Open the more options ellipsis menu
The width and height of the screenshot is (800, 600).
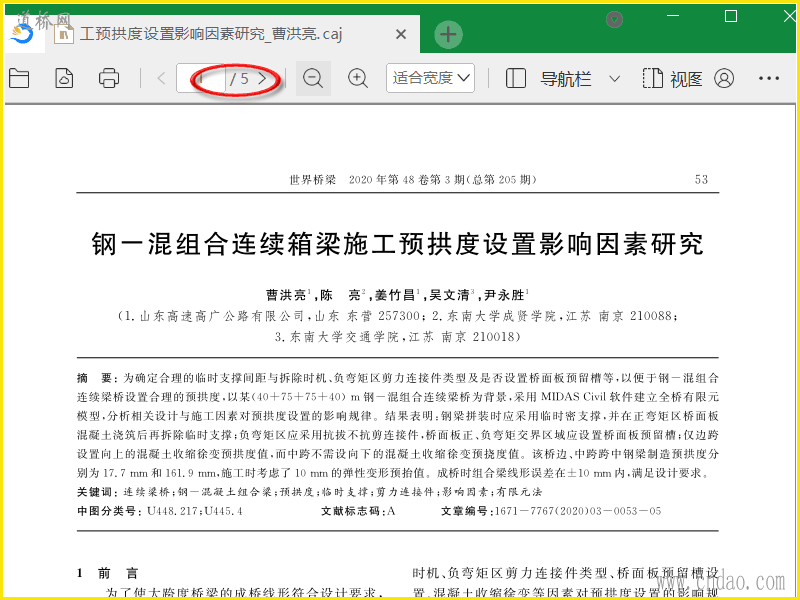pos(769,79)
